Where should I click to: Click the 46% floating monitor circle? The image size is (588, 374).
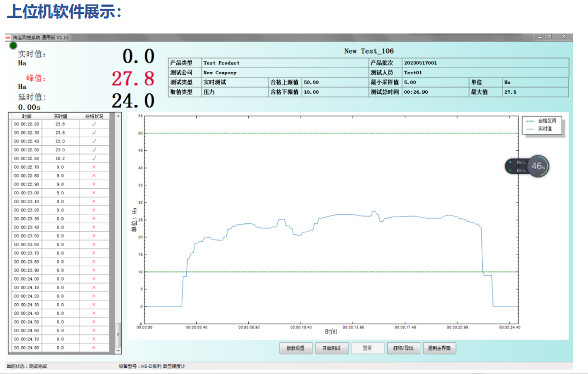coord(538,166)
